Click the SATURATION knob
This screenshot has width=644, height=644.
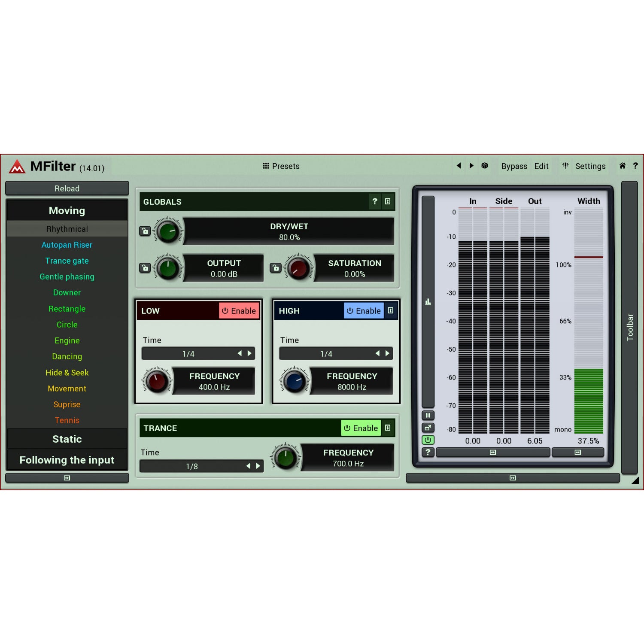point(299,268)
